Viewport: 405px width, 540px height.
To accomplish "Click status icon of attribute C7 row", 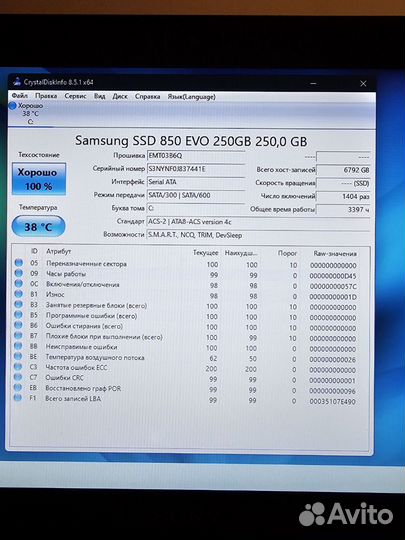I will coord(18,377).
